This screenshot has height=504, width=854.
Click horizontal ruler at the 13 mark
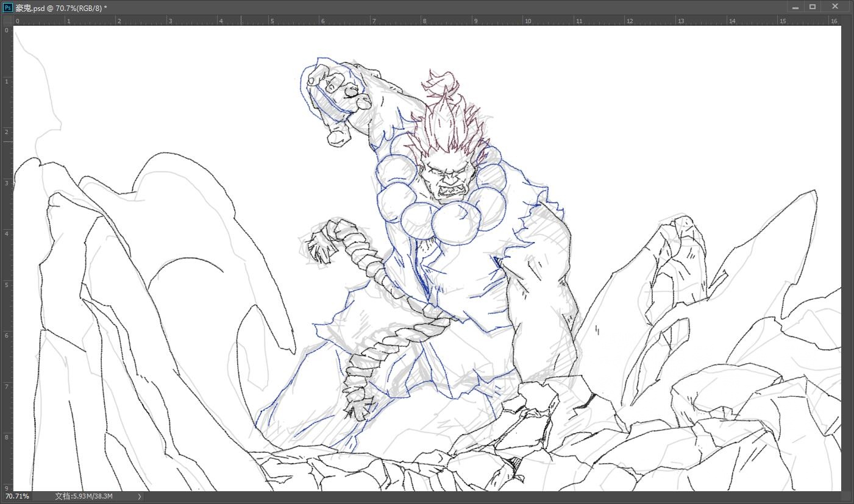(680, 21)
